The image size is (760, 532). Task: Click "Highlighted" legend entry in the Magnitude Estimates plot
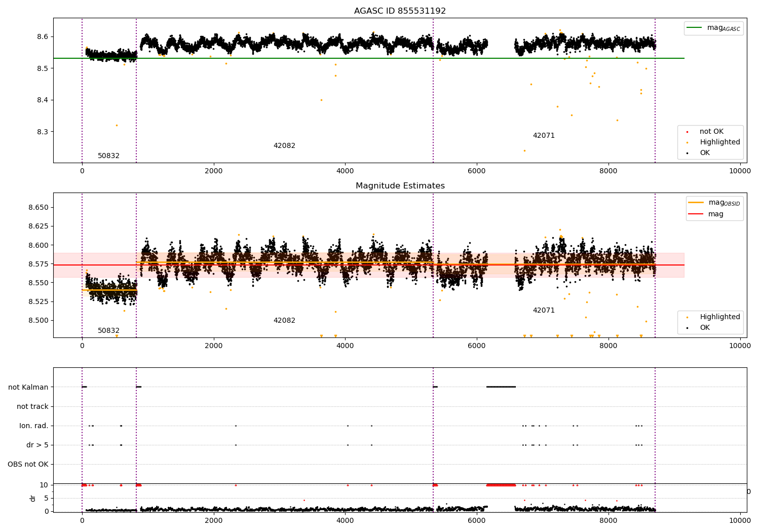pos(720,317)
